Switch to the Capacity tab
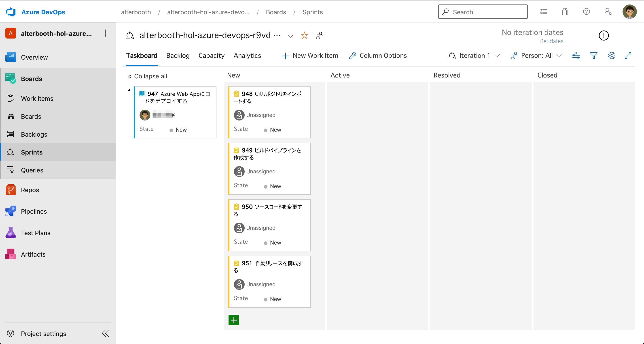Image resolution: width=644 pixels, height=344 pixels. point(211,55)
